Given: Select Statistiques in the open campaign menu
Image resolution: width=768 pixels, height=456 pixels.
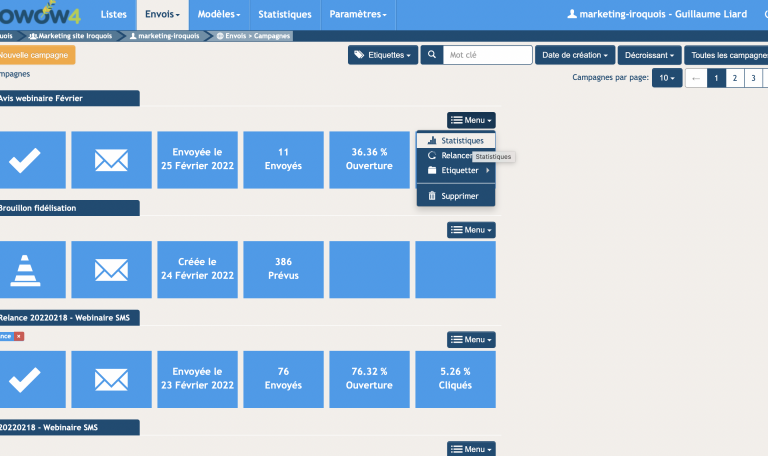Looking at the screenshot, I should point(461,141).
